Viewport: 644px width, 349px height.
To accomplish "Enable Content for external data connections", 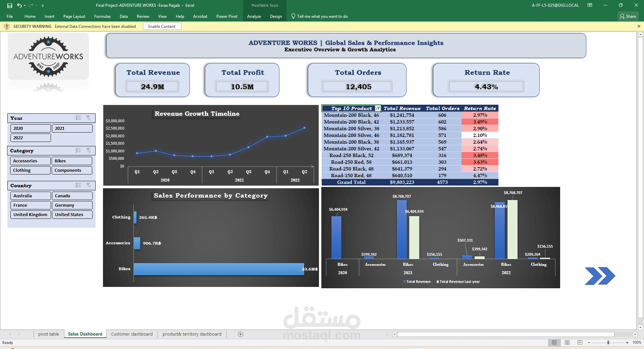I will pyautogui.click(x=162, y=27).
